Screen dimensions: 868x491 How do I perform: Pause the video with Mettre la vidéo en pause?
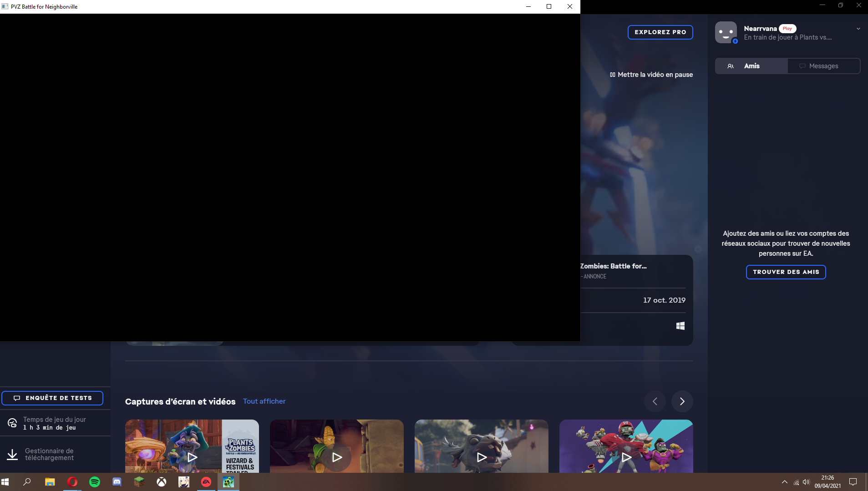pos(651,75)
